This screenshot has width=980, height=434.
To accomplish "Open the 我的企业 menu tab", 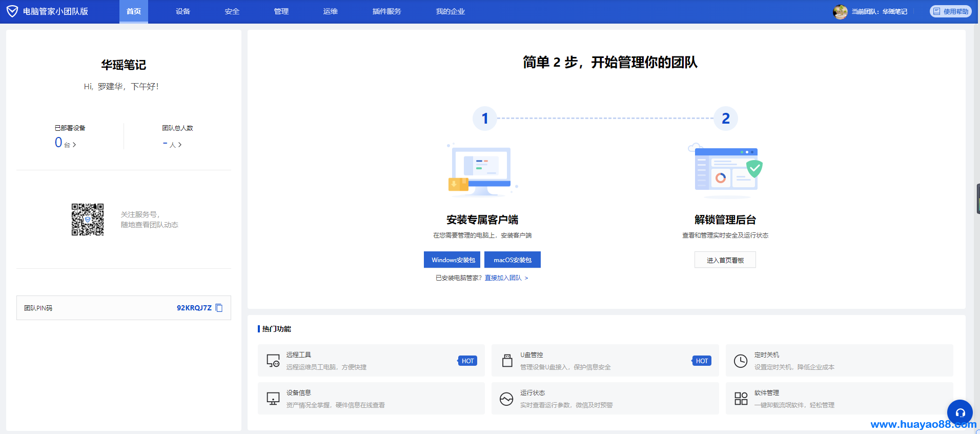I will (451, 11).
